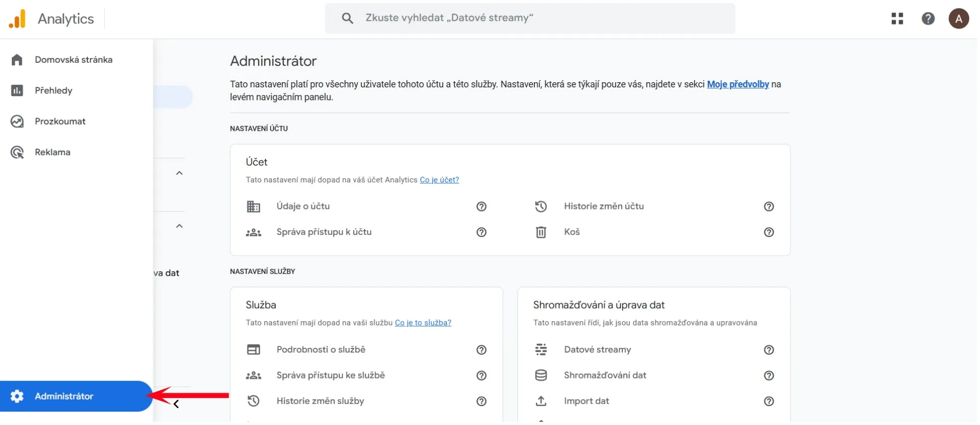The width and height of the screenshot is (980, 425).
Task: Open Import dat settings
Action: (586, 402)
